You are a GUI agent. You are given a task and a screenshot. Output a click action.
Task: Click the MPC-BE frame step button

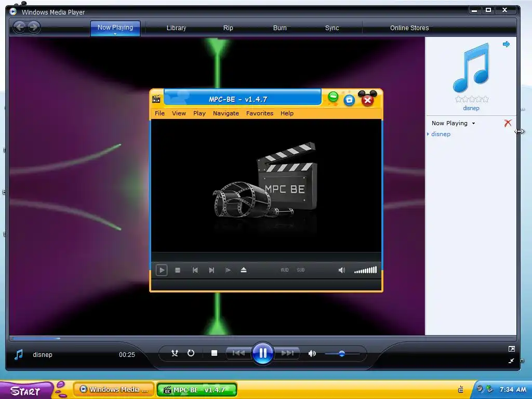[x=228, y=270]
